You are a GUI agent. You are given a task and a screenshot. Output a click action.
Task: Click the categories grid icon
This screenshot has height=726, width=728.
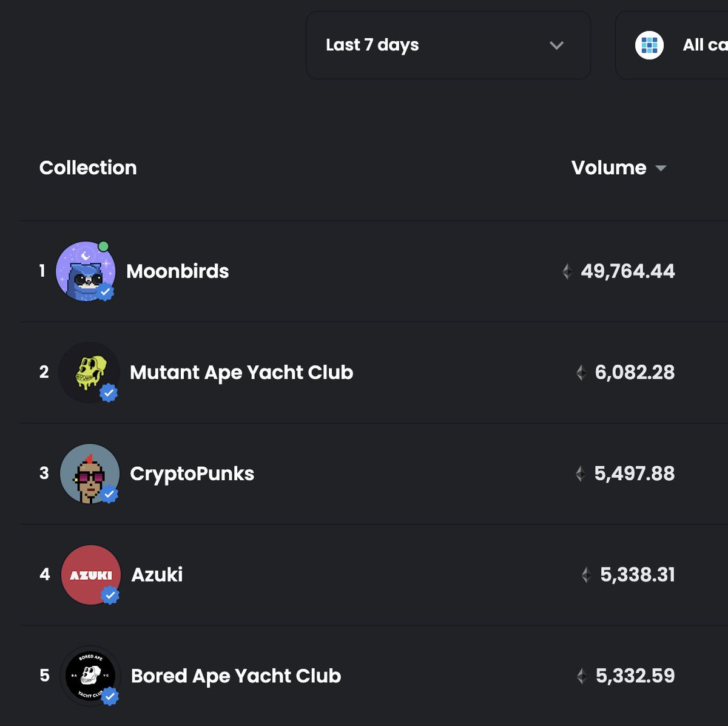pos(649,45)
